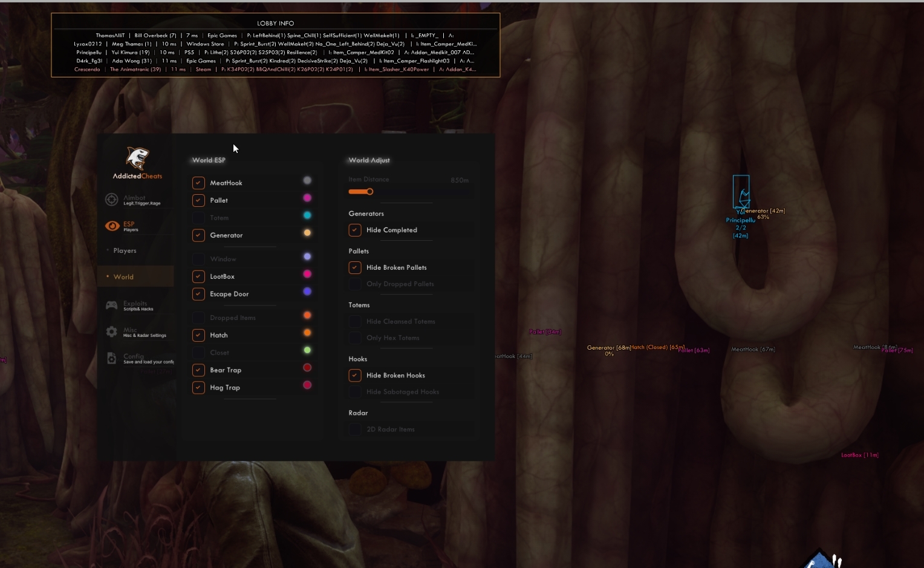The height and width of the screenshot is (568, 924).
Task: Uncheck the MeatHook checkbox
Action: [x=198, y=183]
